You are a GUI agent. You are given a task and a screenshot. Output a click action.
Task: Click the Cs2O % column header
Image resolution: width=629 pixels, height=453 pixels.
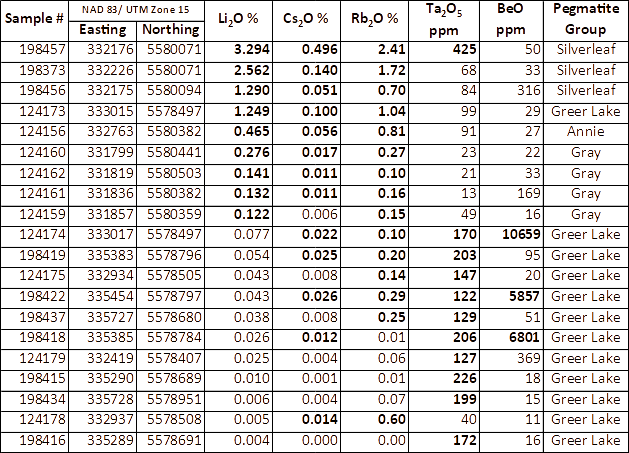click(x=306, y=18)
